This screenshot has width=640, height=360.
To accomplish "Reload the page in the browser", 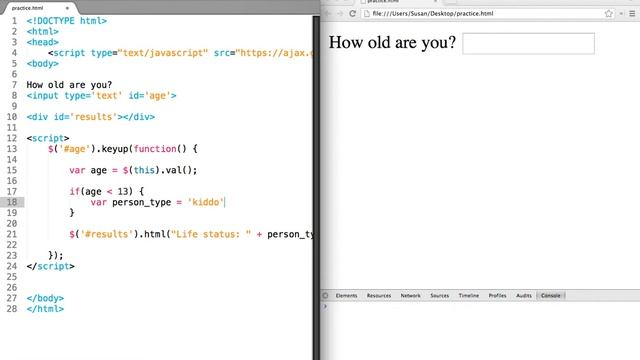I will pyautogui.click(x=353, y=13).
